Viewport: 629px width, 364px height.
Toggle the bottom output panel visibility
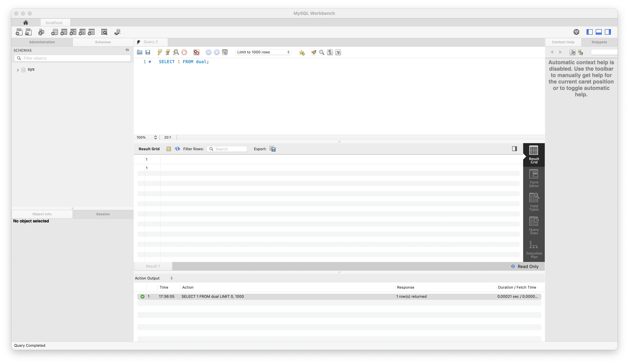[x=599, y=32]
